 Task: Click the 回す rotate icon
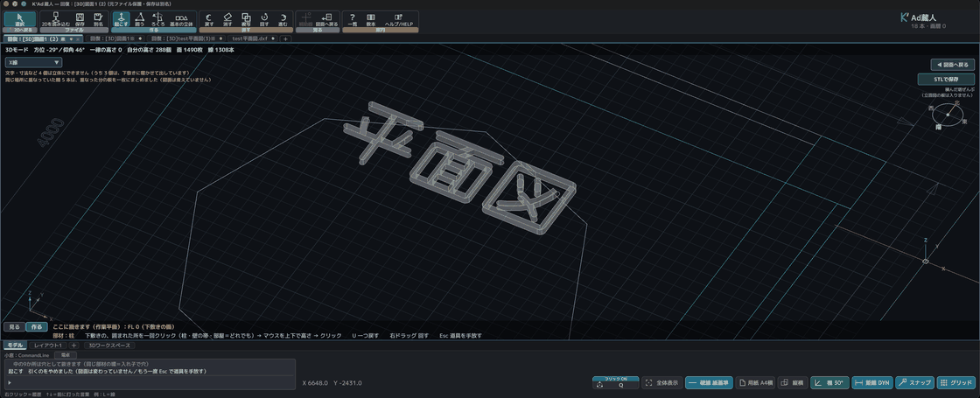[264, 18]
